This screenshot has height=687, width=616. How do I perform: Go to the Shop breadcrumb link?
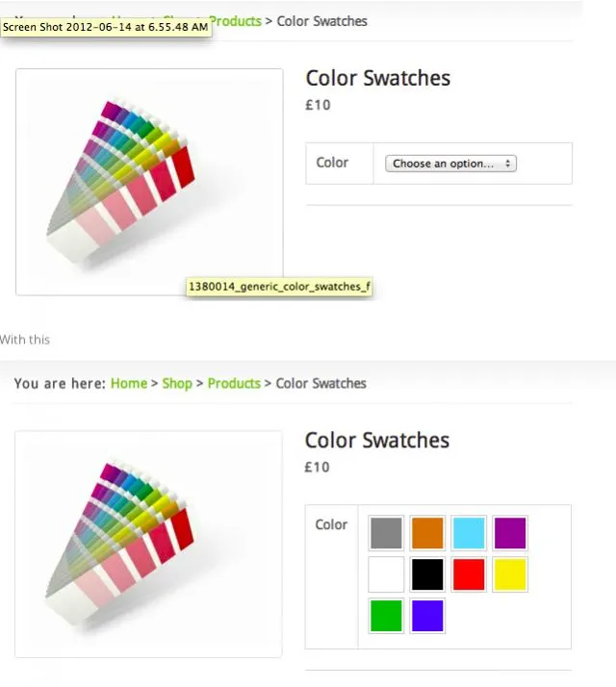[177, 383]
